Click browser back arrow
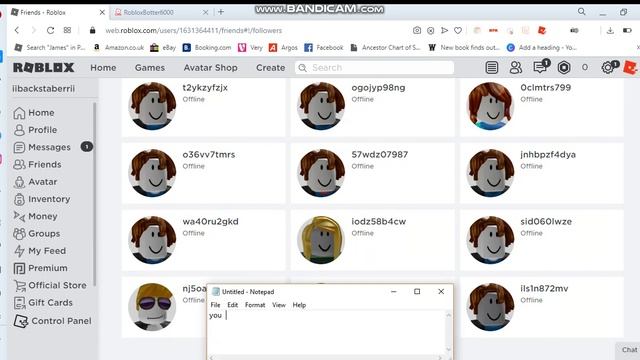The height and width of the screenshot is (360, 640). point(17,30)
